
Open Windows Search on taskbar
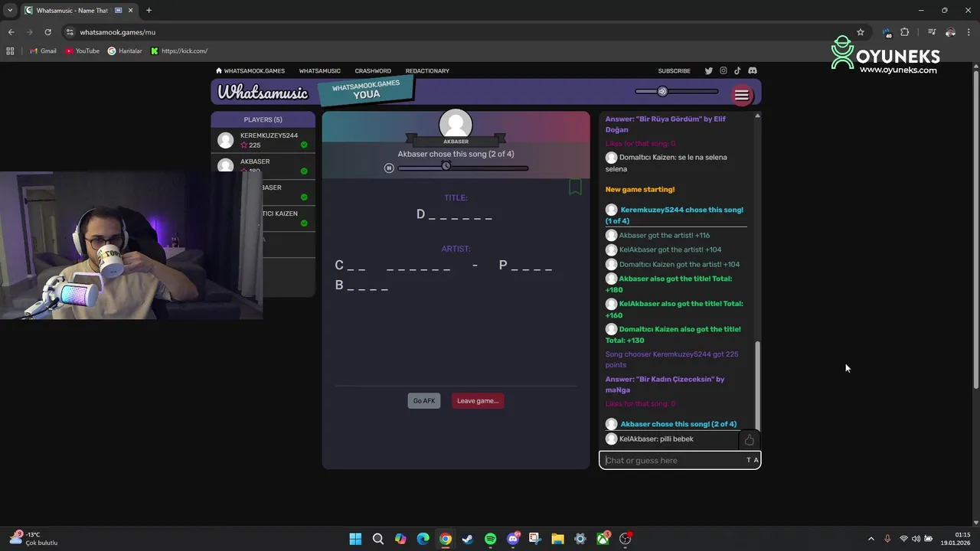click(x=378, y=539)
